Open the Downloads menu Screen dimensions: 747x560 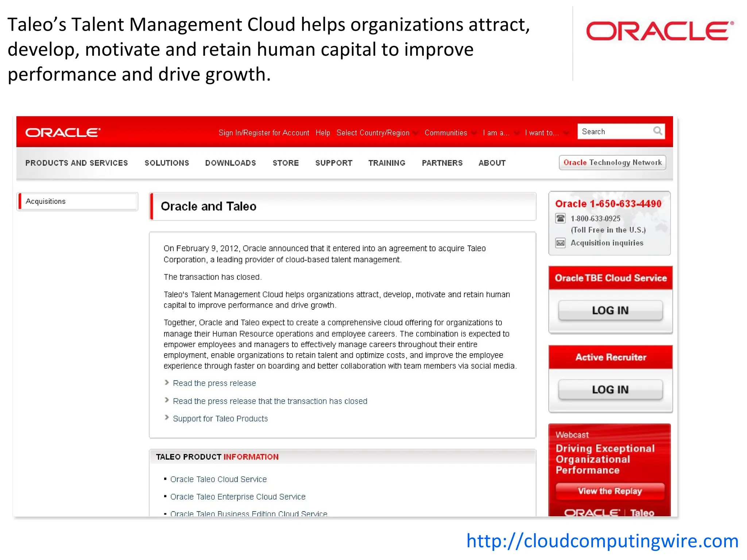click(231, 163)
